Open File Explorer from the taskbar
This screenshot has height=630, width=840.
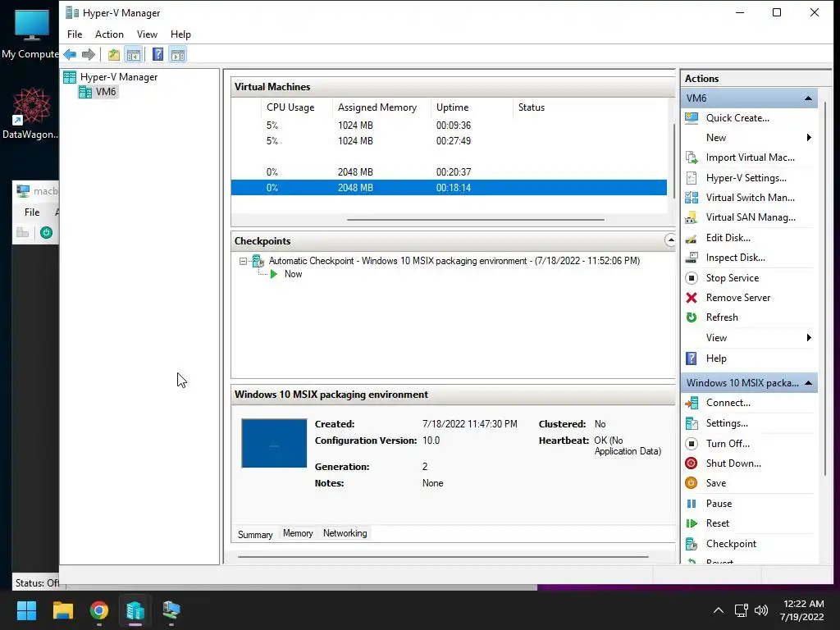(x=62, y=610)
